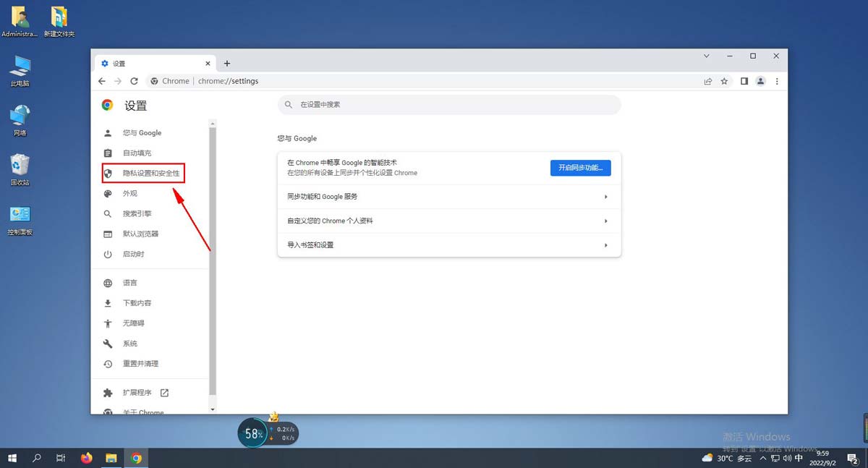Screen dimensions: 868x468
Task: Open the Chrome profile avatar menu
Action: click(x=760, y=81)
